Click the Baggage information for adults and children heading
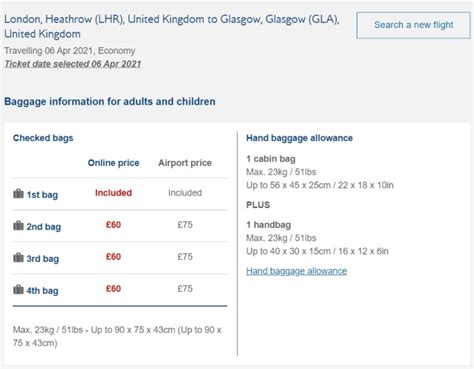The height and width of the screenshot is (369, 474). pyautogui.click(x=110, y=101)
